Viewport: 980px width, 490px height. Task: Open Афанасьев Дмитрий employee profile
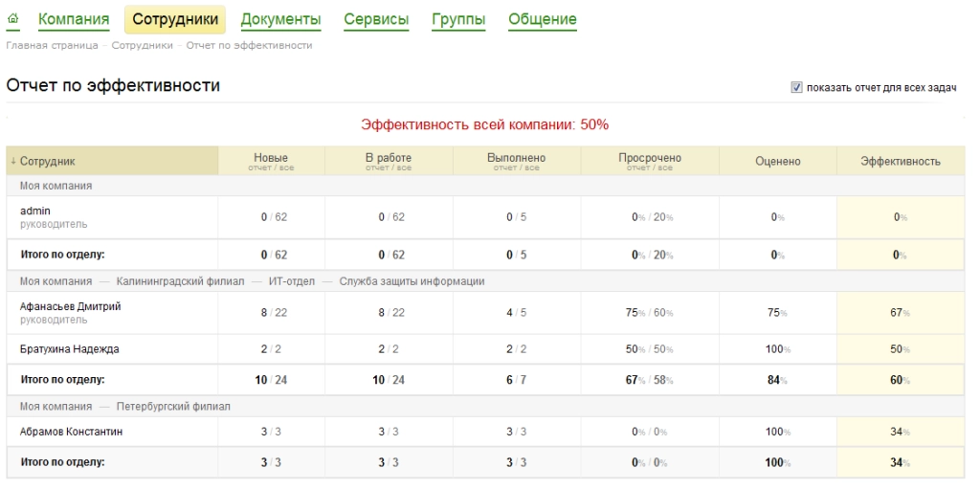[x=70, y=306]
